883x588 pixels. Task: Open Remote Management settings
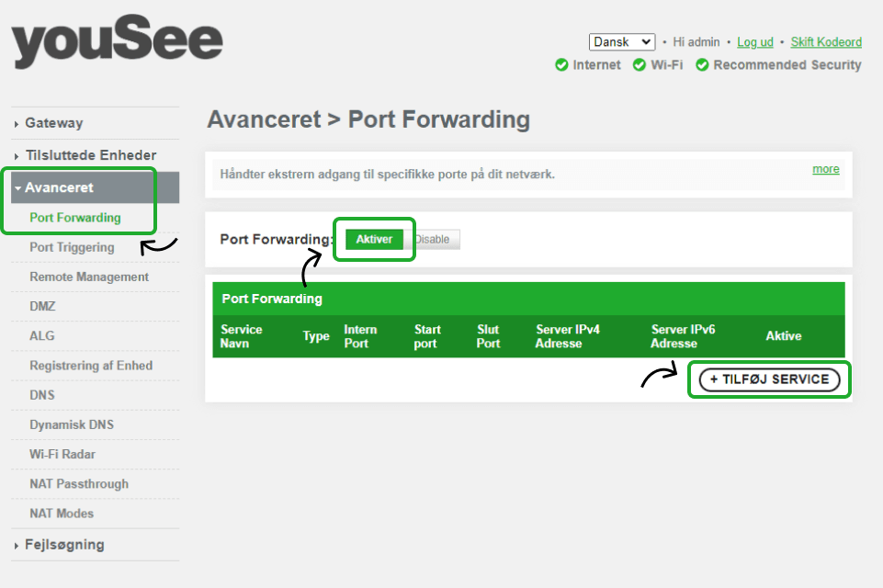pyautogui.click(x=89, y=277)
